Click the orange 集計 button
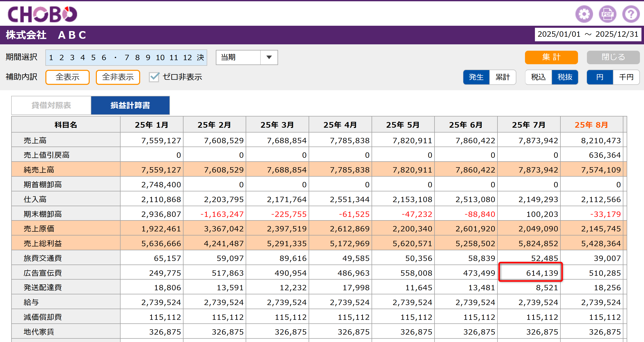Image resolution: width=644 pixels, height=342 pixels. coord(551,57)
